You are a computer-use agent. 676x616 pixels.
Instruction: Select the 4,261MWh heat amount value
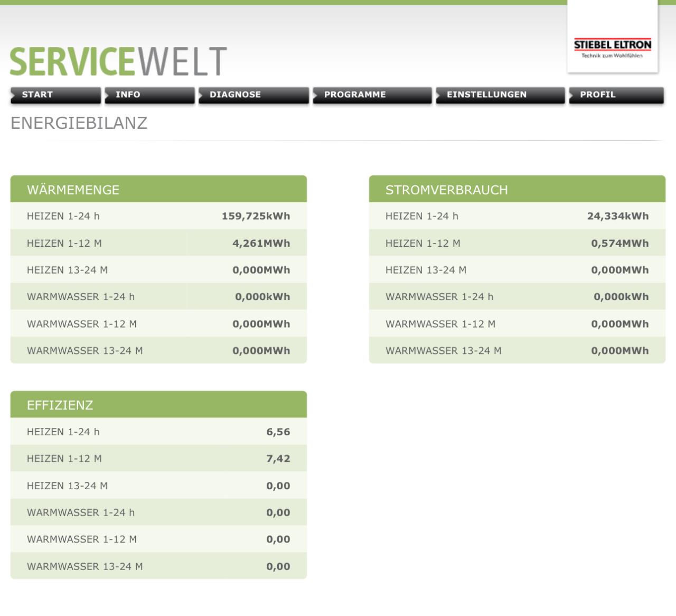[261, 244]
